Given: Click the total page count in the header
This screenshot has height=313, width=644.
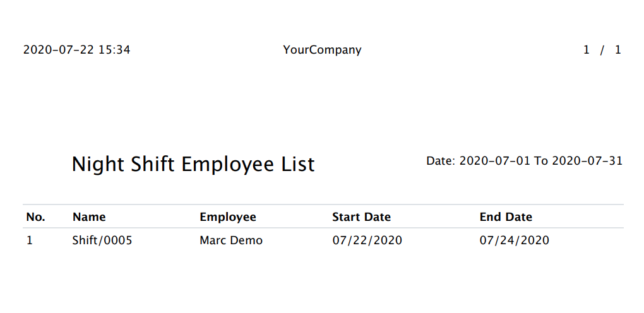Looking at the screenshot, I should (617, 50).
